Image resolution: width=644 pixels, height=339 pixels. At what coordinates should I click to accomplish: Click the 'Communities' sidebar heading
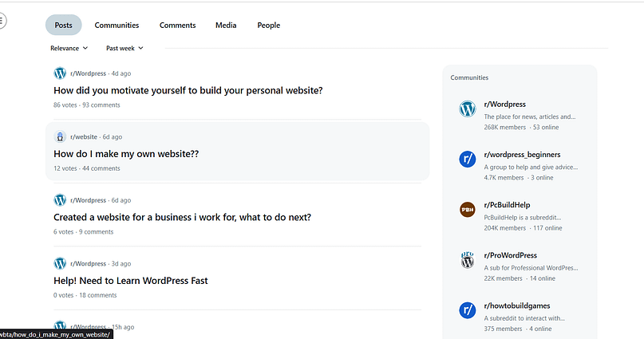469,77
